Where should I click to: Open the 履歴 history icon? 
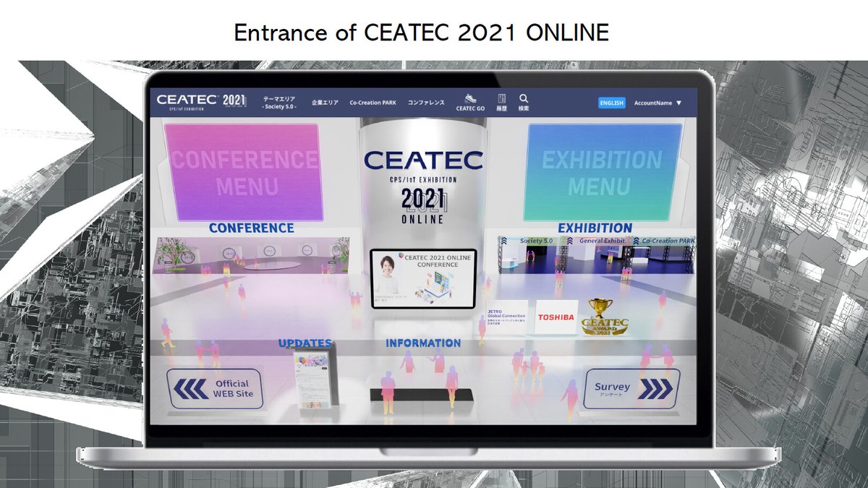click(x=501, y=98)
